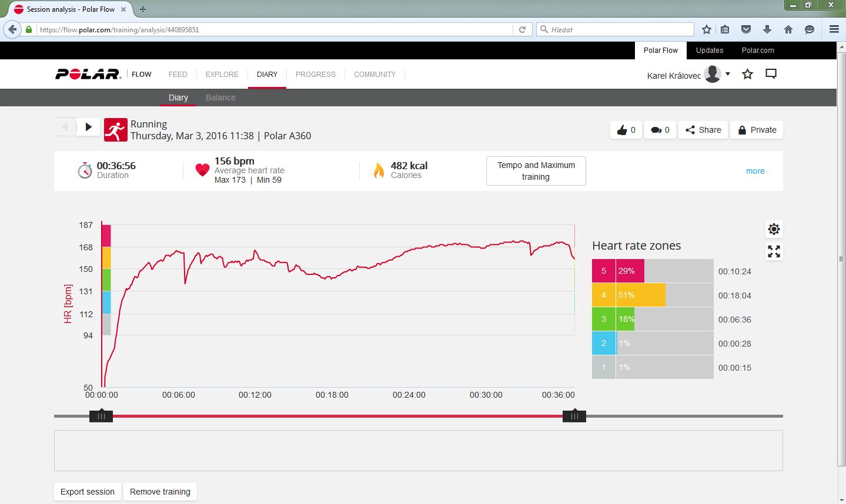Switch to the Progress tab
The height and width of the screenshot is (504, 846).
(x=315, y=74)
